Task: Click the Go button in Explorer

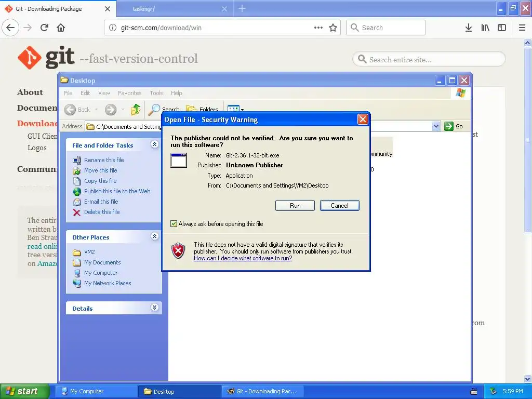Action: click(x=454, y=126)
